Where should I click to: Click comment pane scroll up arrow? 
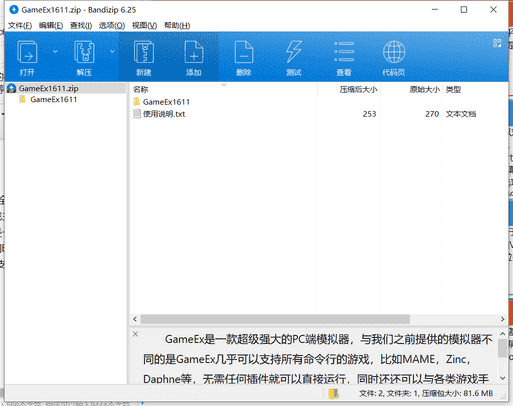503,333
